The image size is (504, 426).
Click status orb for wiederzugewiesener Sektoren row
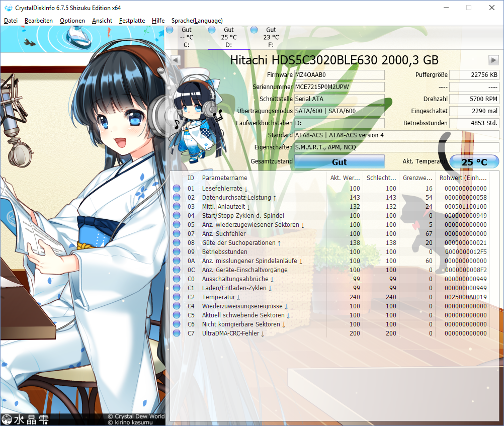[177, 224]
